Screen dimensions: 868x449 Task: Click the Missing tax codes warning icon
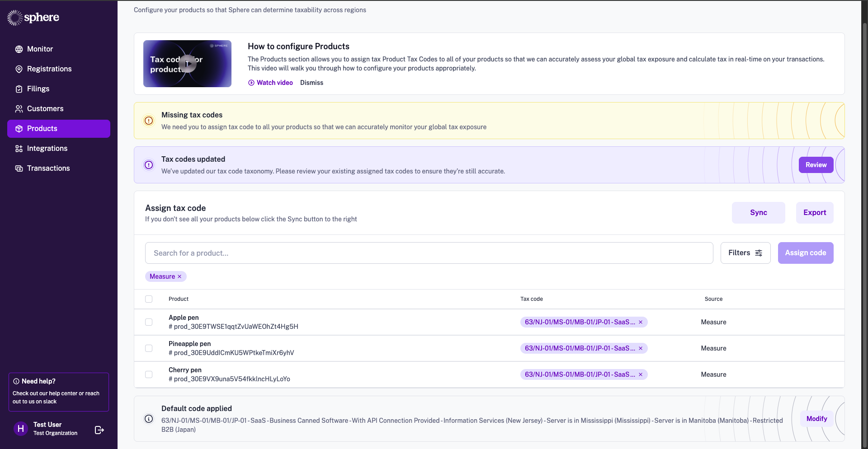[149, 121]
